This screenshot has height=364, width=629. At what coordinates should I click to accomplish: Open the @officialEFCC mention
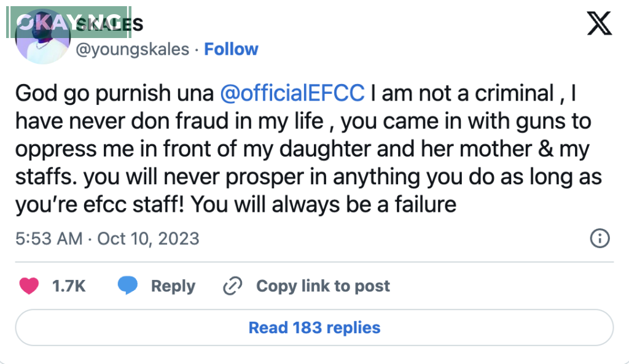click(292, 93)
